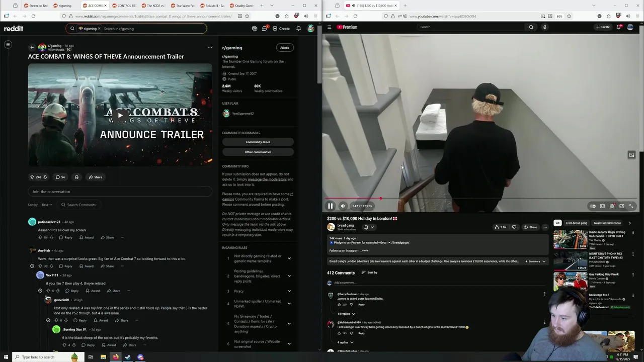
Task: Open Community Rules bookmark
Action: [x=258, y=142]
